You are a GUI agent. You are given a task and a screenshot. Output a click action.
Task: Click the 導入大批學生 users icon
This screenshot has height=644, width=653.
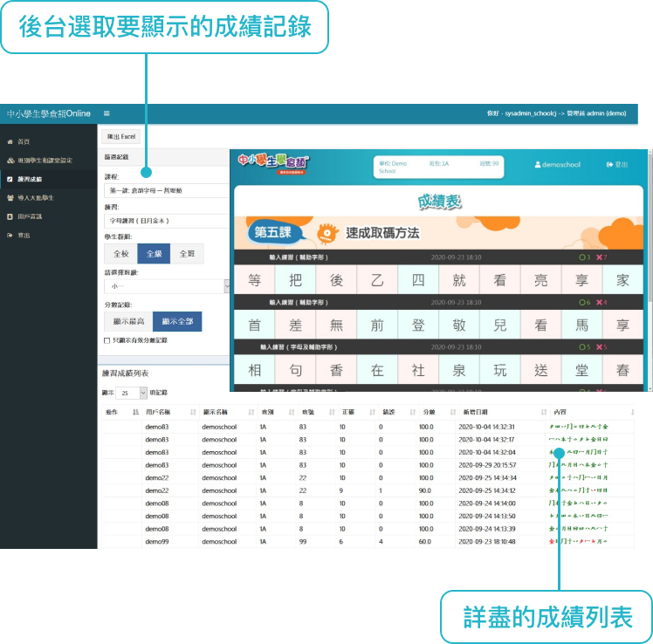pos(10,197)
